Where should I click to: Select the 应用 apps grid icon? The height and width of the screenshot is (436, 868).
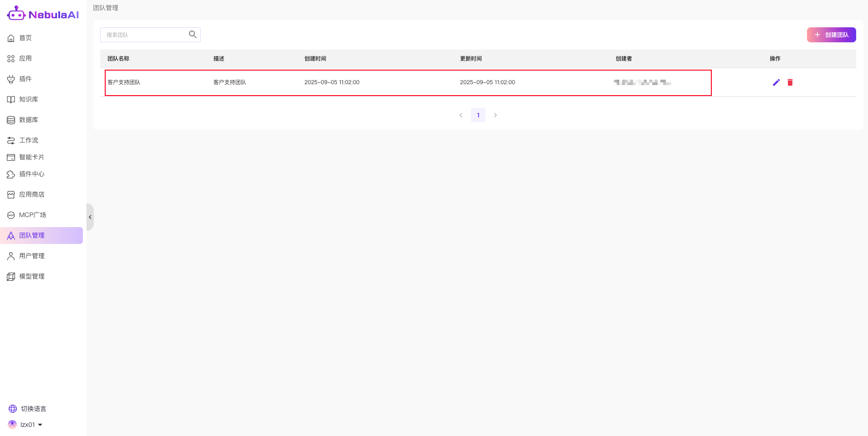pos(11,59)
